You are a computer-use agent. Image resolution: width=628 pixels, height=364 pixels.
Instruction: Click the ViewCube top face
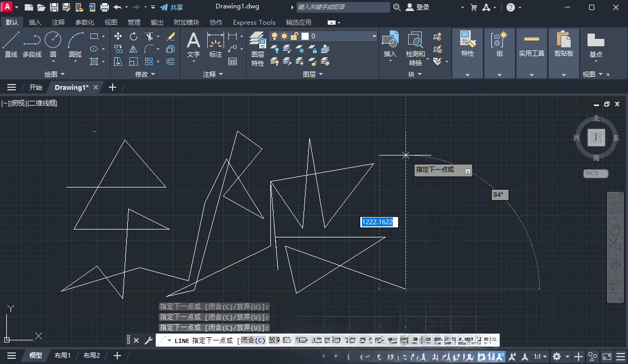[x=596, y=137]
